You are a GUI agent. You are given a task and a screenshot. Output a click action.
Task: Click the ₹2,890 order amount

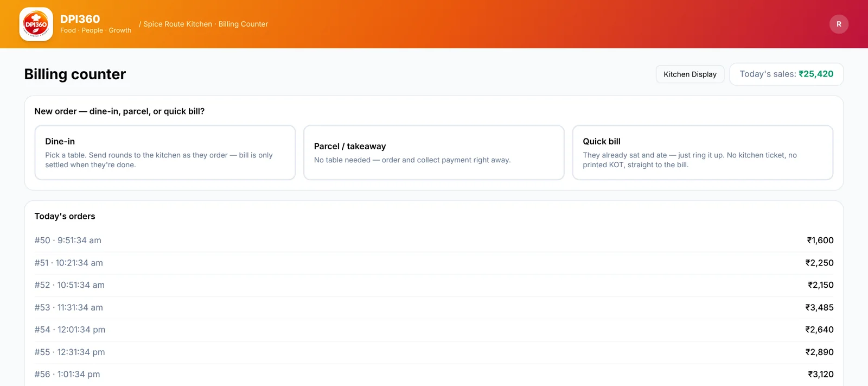[x=819, y=352]
